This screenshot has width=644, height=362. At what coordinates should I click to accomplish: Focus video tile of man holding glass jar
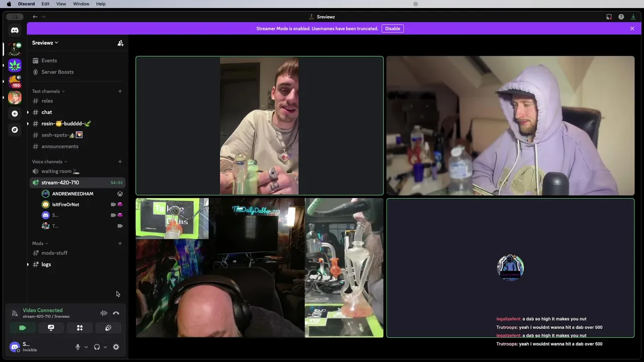260,126
